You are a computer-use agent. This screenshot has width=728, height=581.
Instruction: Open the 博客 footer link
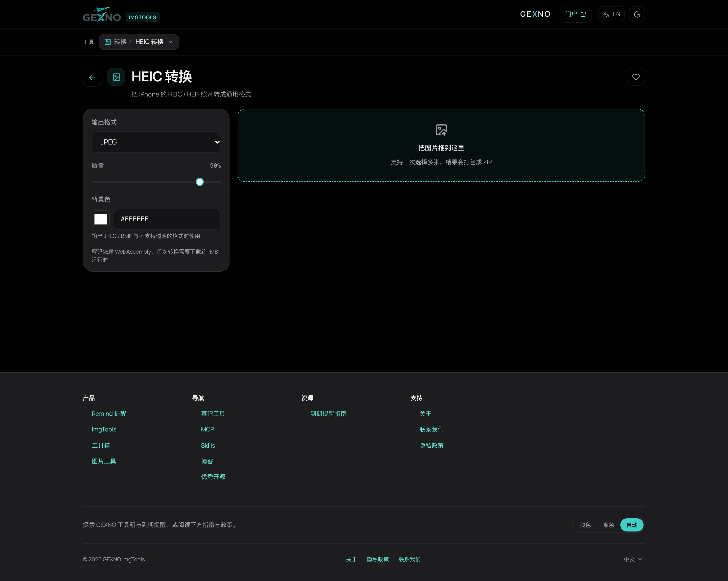tap(207, 461)
